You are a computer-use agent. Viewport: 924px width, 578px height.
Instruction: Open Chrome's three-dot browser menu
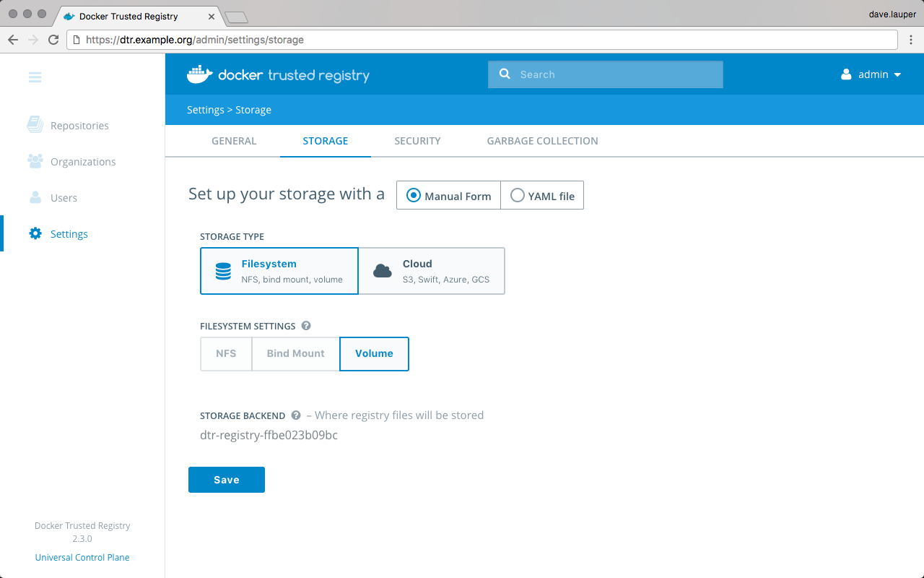(x=910, y=40)
